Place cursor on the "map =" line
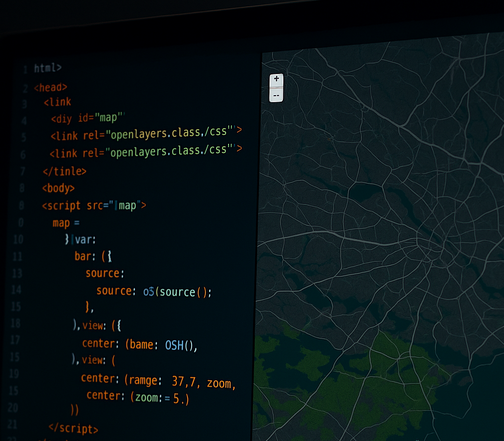 66,223
